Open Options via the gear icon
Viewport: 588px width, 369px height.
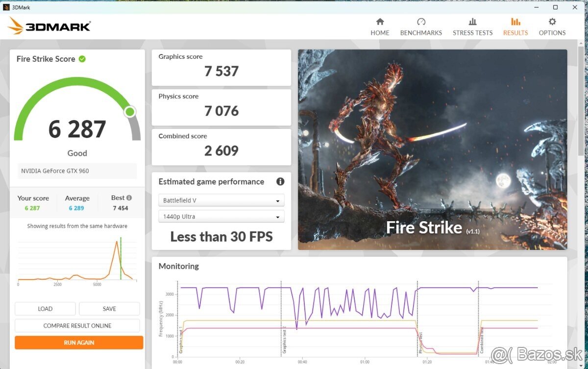pyautogui.click(x=552, y=22)
